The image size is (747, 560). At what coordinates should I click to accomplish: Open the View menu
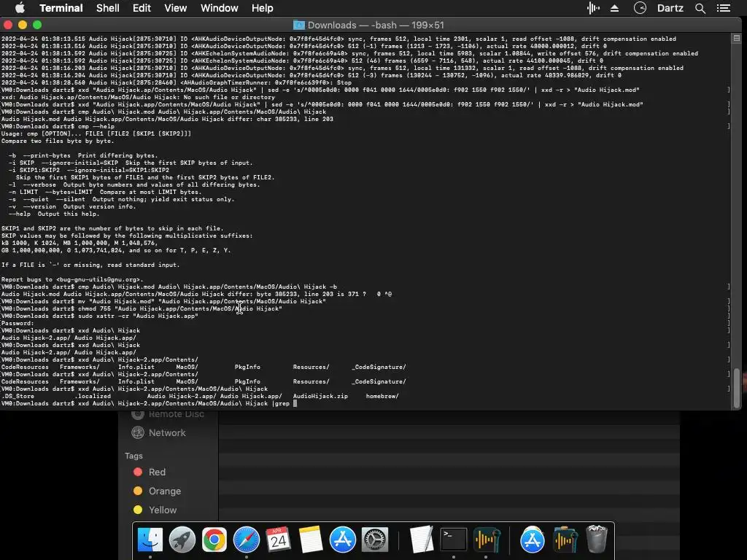pyautogui.click(x=175, y=8)
